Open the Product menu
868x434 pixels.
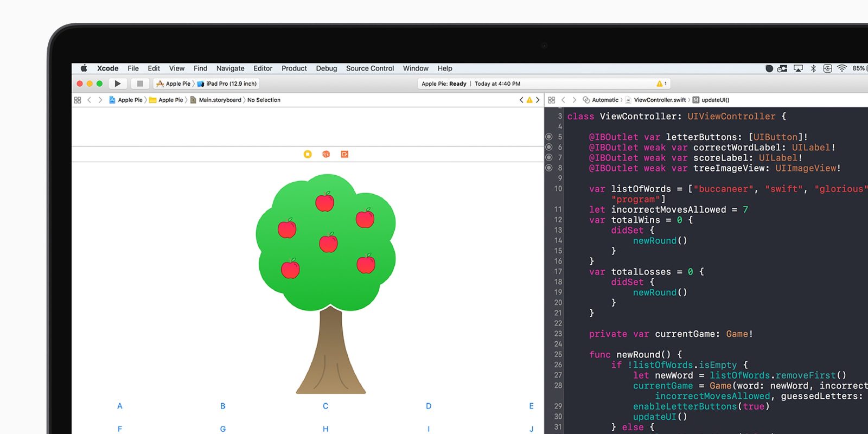click(294, 68)
